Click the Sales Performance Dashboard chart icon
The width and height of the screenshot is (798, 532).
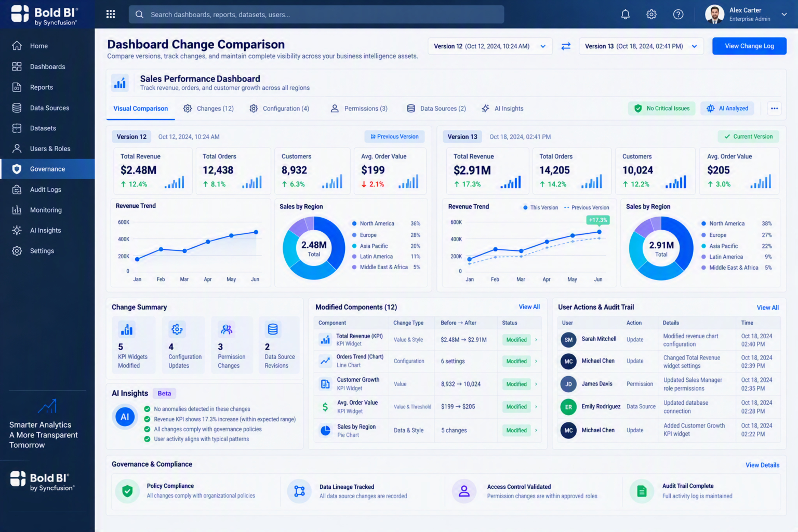[120, 83]
